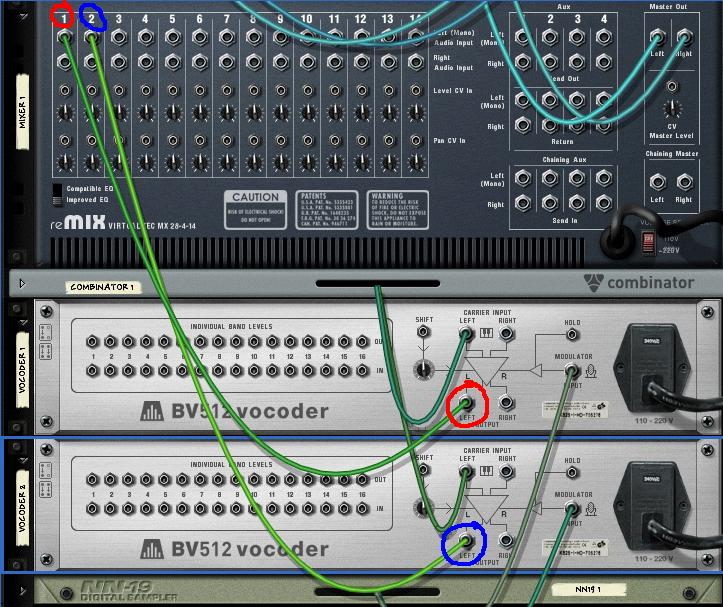Click channel 6 Pan CV trim knob

[x=200, y=162]
